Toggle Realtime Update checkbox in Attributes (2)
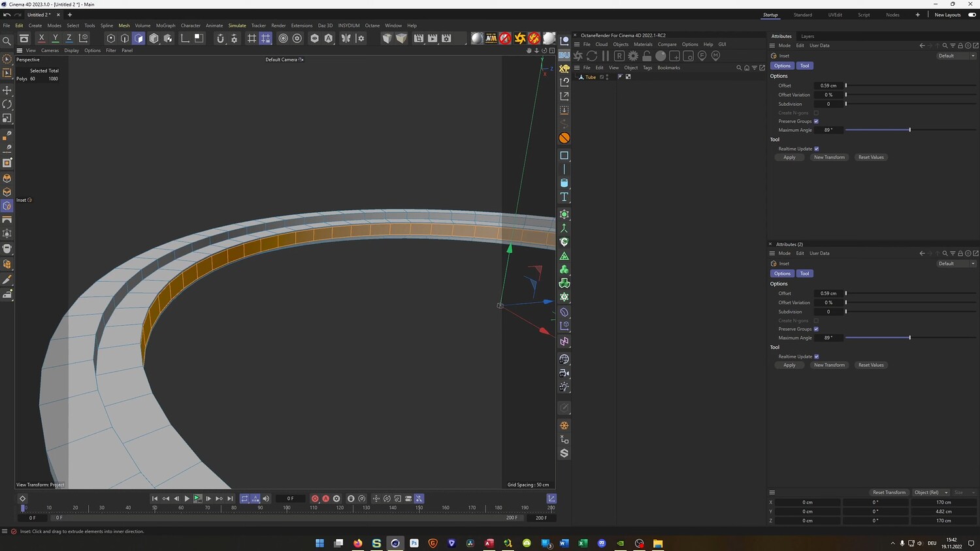This screenshot has width=980, height=551. coord(817,356)
